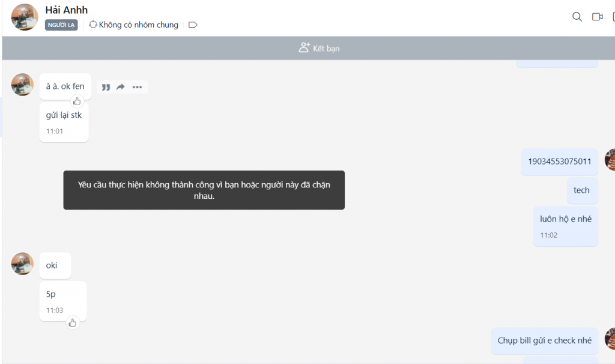Search messages in this conversation

(577, 17)
